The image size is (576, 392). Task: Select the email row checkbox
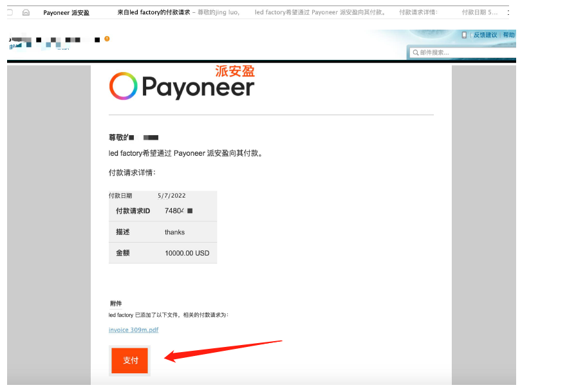coord(10,12)
